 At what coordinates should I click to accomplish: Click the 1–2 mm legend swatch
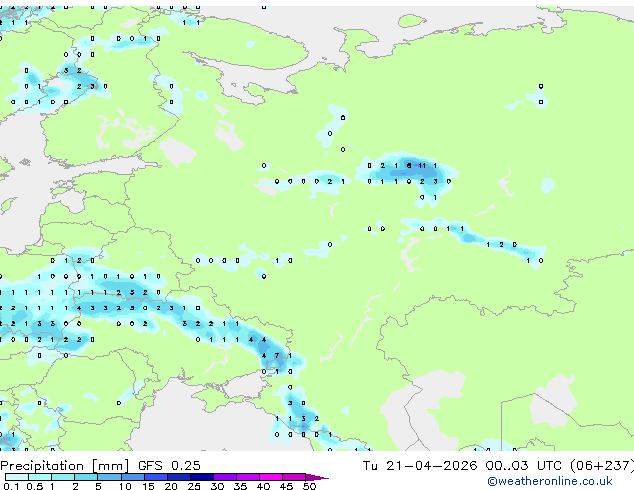(63, 477)
